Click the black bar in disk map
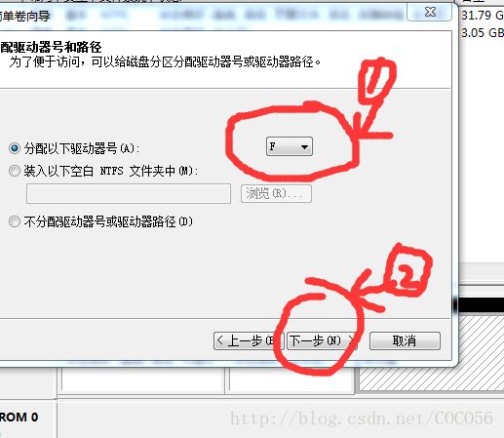The image size is (504, 438). [480, 305]
